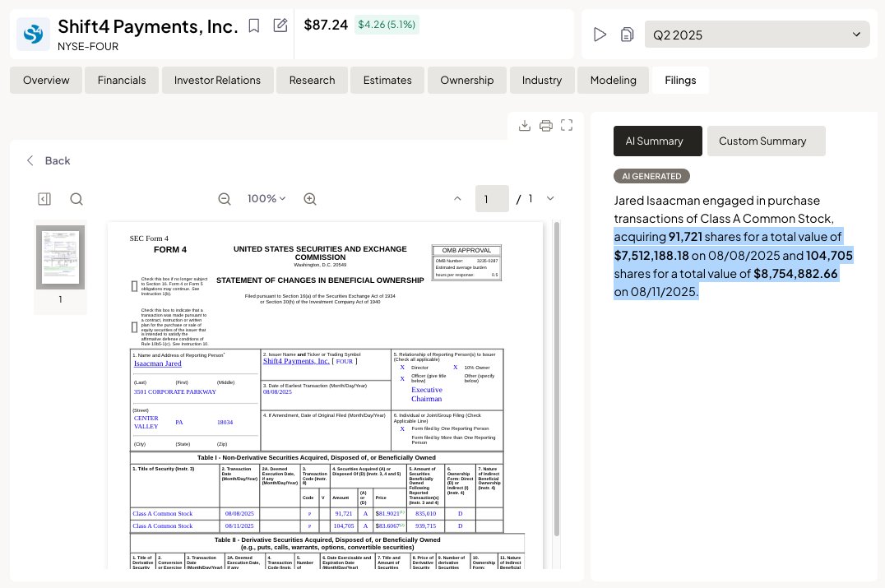This screenshot has height=588, width=885.
Task: Click the Shift4 Payments company logo
Action: (33, 35)
